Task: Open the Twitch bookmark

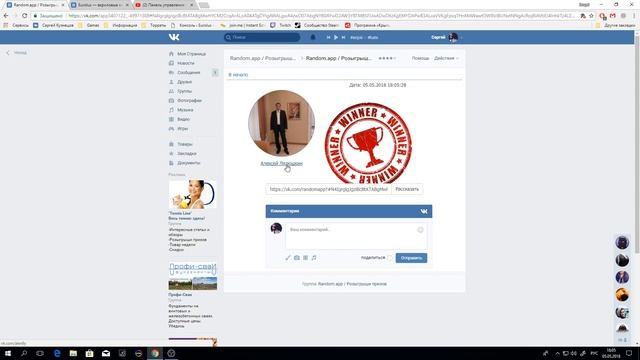Action: [x=281, y=25]
